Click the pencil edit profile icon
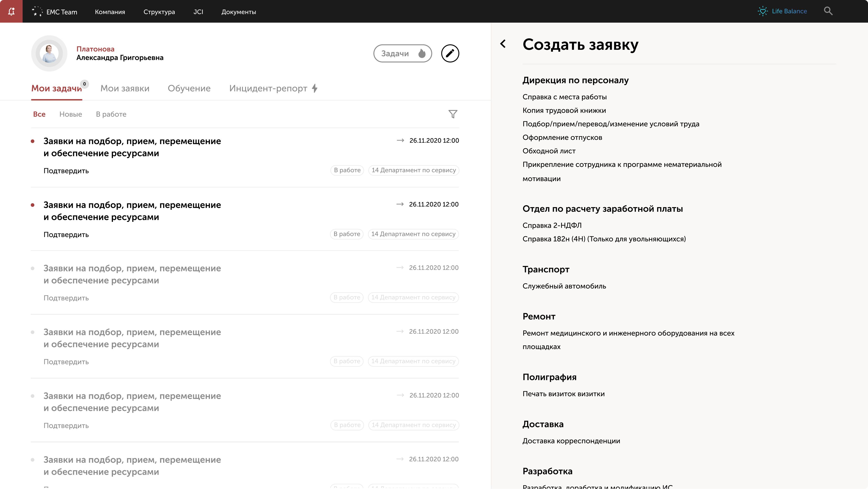 (x=450, y=53)
